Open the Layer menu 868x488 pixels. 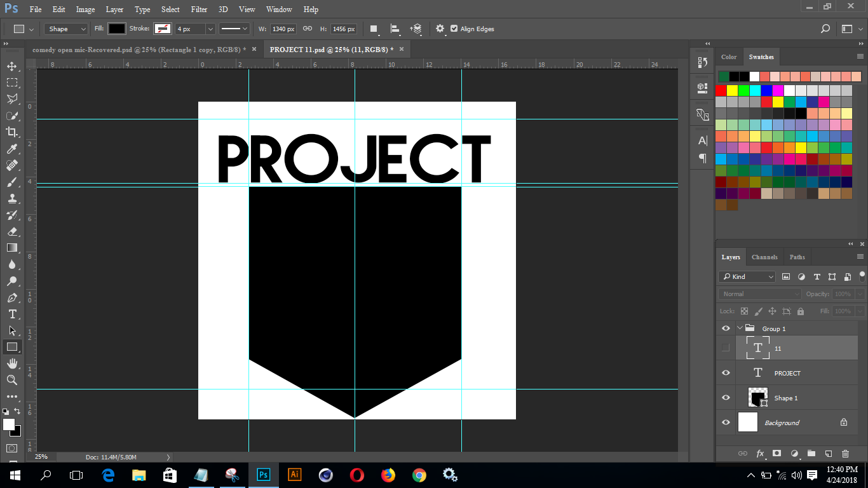click(x=114, y=10)
